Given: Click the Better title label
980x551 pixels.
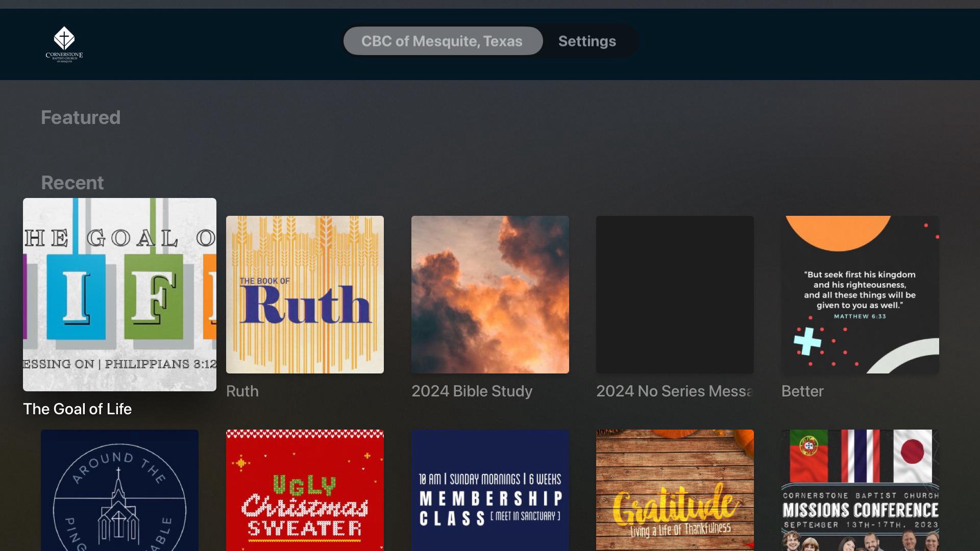Looking at the screenshot, I should click(802, 391).
